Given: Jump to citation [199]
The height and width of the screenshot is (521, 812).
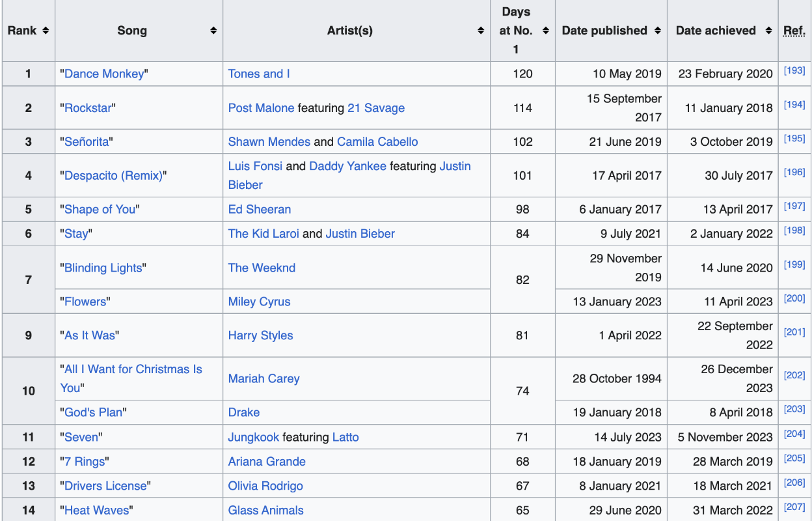Looking at the screenshot, I should (x=794, y=264).
